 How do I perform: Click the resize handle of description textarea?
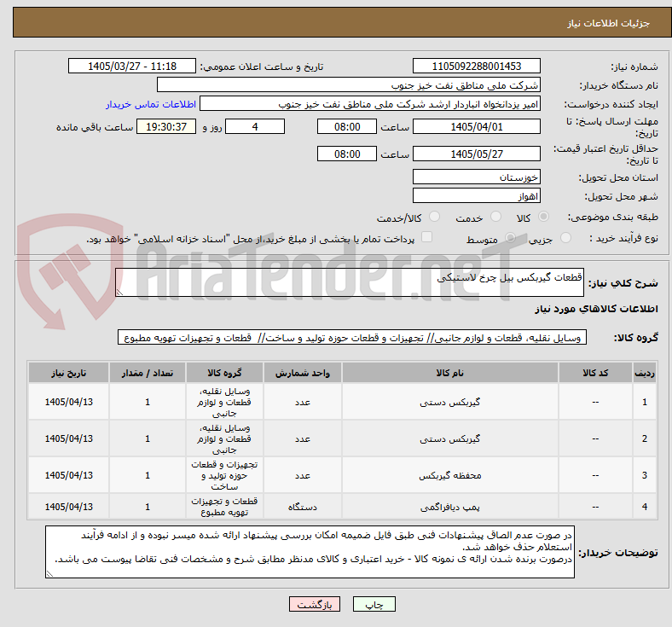point(119,293)
